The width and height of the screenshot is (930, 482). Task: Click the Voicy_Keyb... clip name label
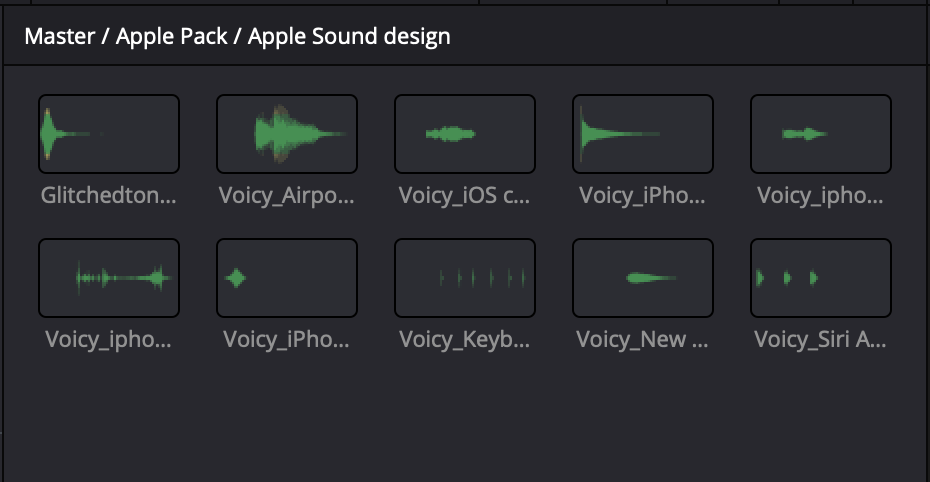[465, 339]
